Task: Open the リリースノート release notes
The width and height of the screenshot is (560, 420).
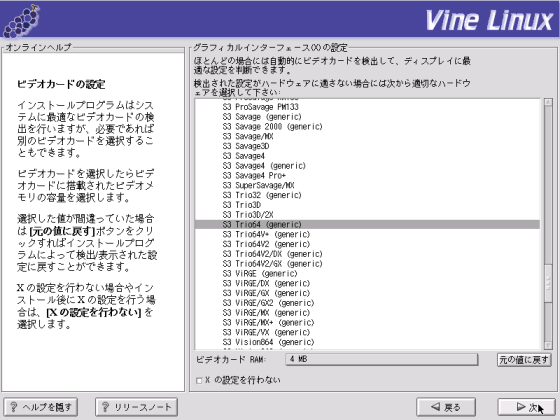Action: (136, 407)
